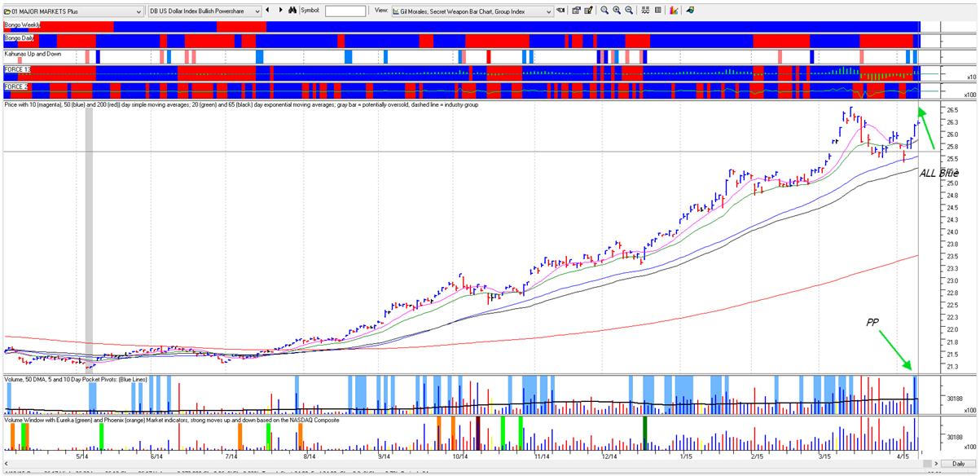Click the Symbol input field
Screen dimensions: 980x476
[x=345, y=11]
